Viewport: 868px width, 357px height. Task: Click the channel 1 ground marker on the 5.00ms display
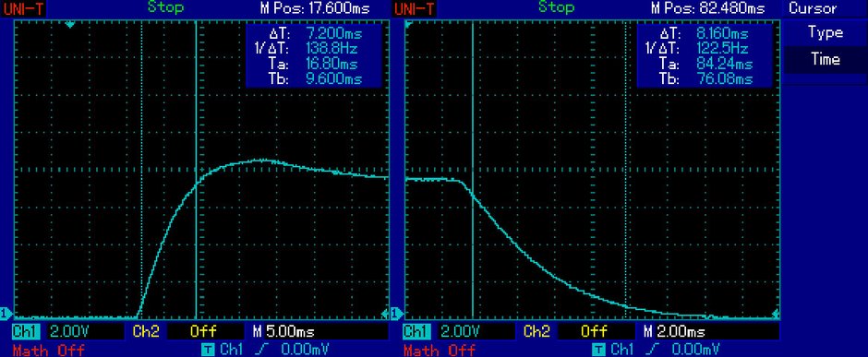(x=6, y=314)
